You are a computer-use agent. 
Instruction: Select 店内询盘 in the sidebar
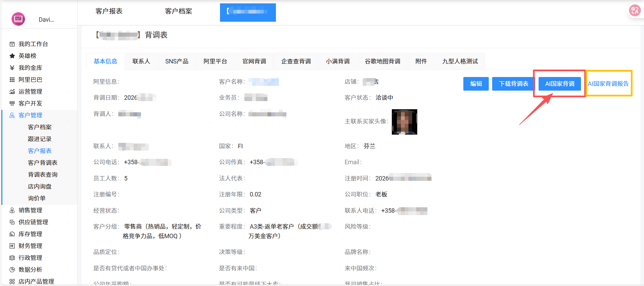(x=40, y=187)
